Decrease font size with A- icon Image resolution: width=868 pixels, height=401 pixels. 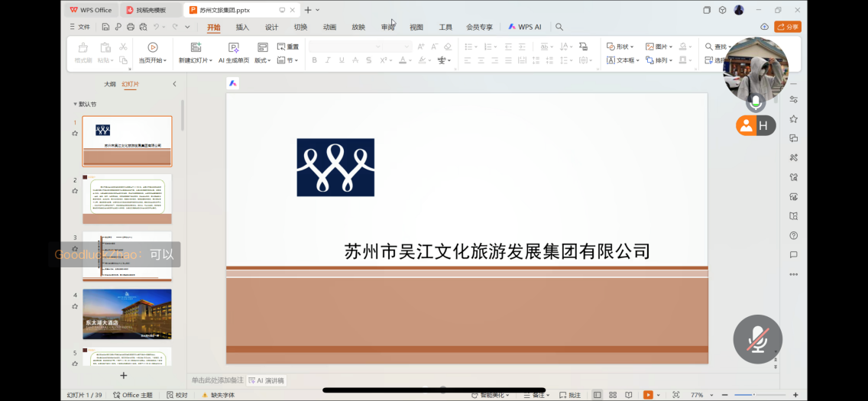[x=435, y=47]
